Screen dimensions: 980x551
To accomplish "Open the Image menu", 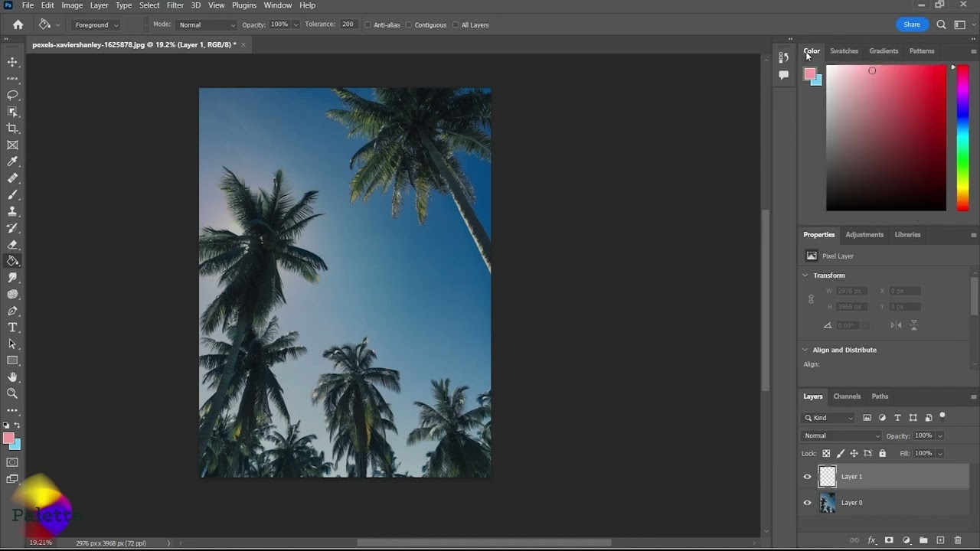I will (72, 5).
